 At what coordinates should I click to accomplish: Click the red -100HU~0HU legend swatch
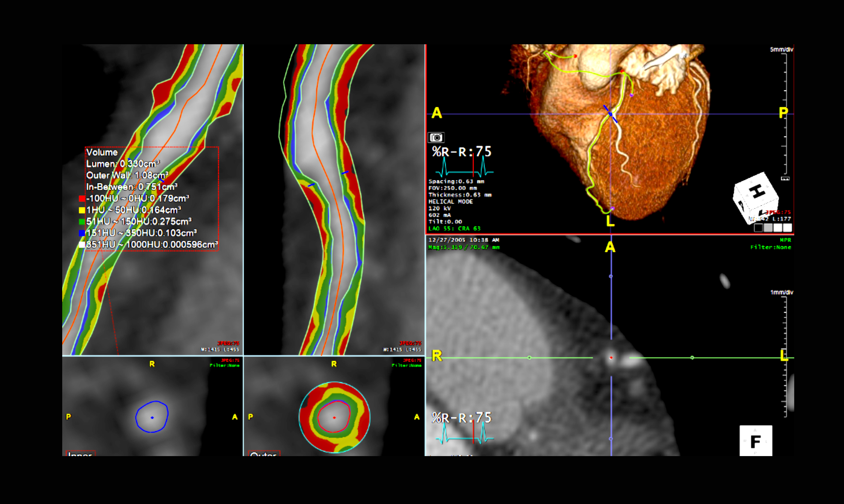[x=82, y=199]
